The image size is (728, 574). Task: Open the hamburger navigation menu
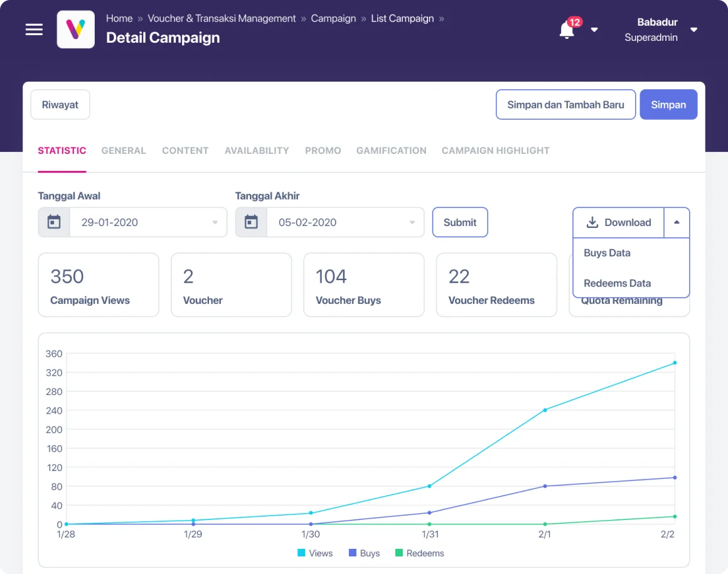tap(34, 30)
